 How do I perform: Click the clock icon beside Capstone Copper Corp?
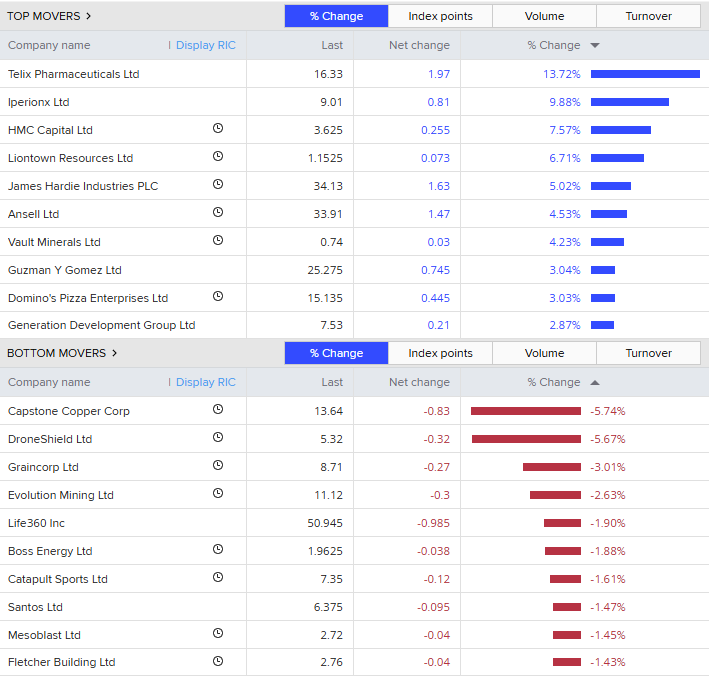point(218,410)
